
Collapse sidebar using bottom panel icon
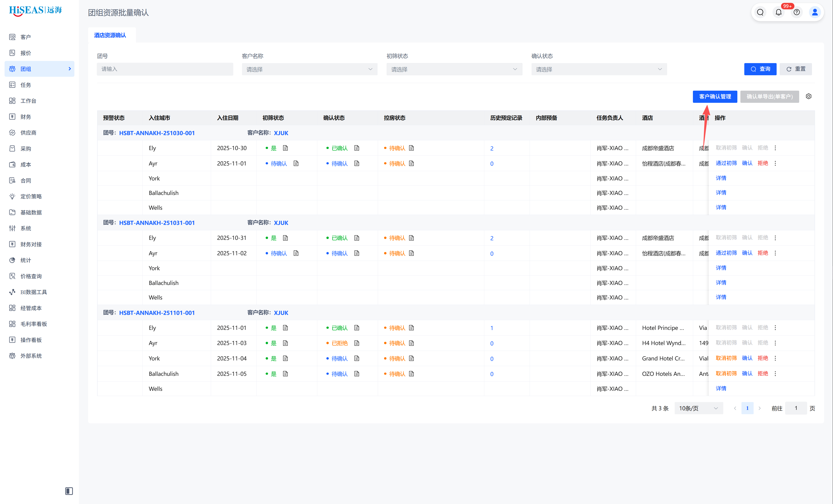[69, 491]
